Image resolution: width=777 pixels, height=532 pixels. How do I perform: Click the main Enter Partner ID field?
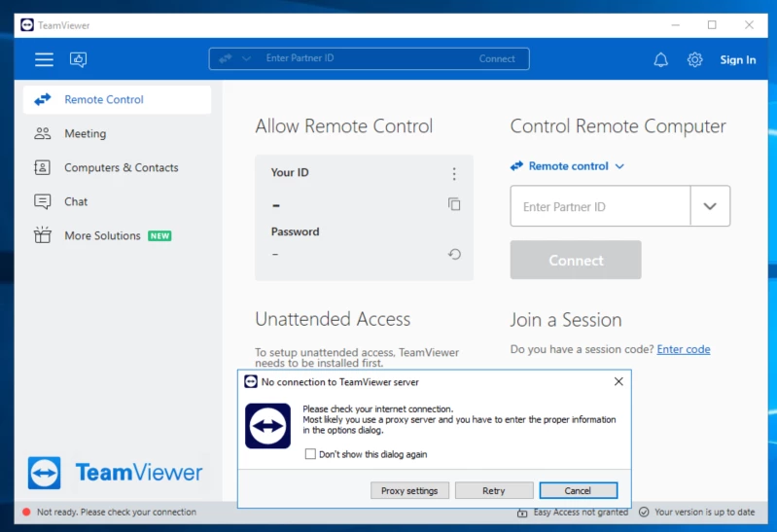pos(600,206)
